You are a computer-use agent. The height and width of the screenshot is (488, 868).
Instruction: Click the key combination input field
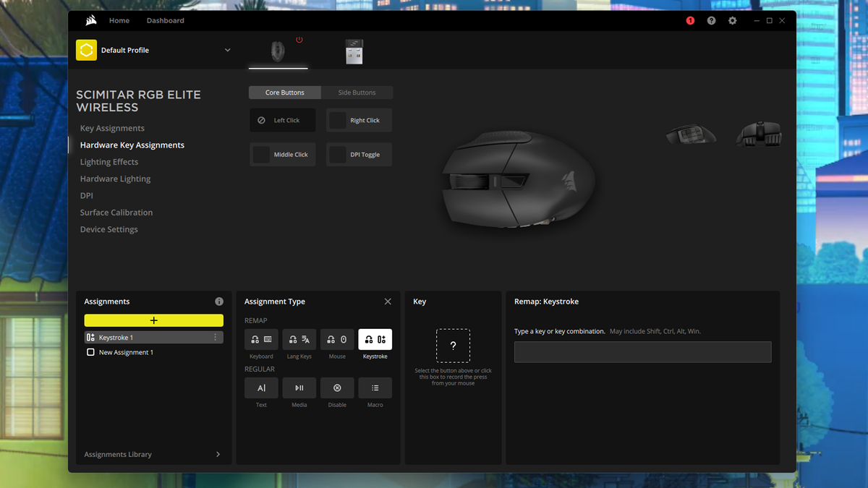642,352
